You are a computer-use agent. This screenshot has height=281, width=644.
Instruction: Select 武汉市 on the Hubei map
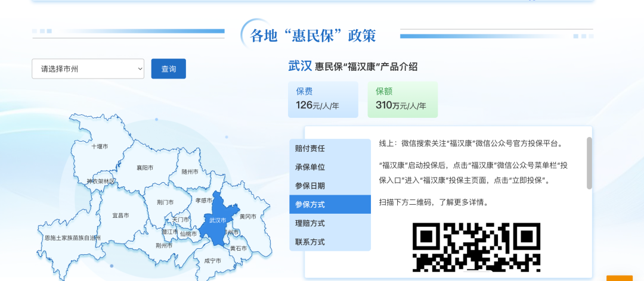pos(218,220)
